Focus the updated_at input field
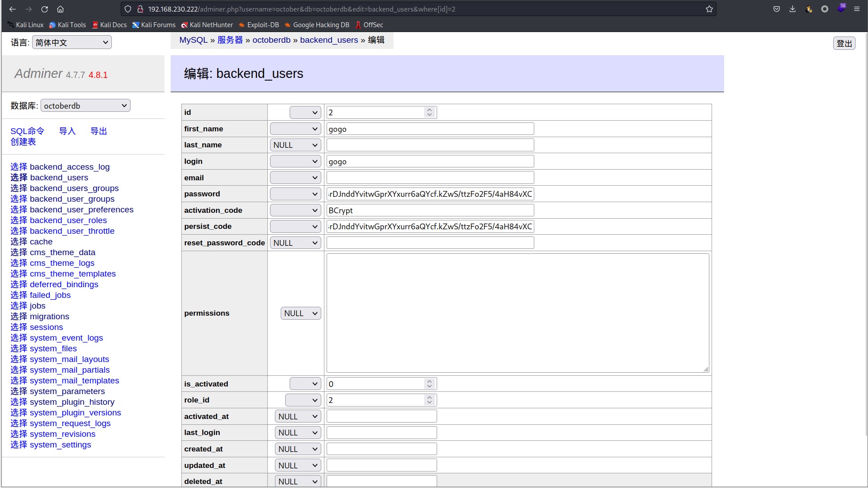 coord(381,465)
